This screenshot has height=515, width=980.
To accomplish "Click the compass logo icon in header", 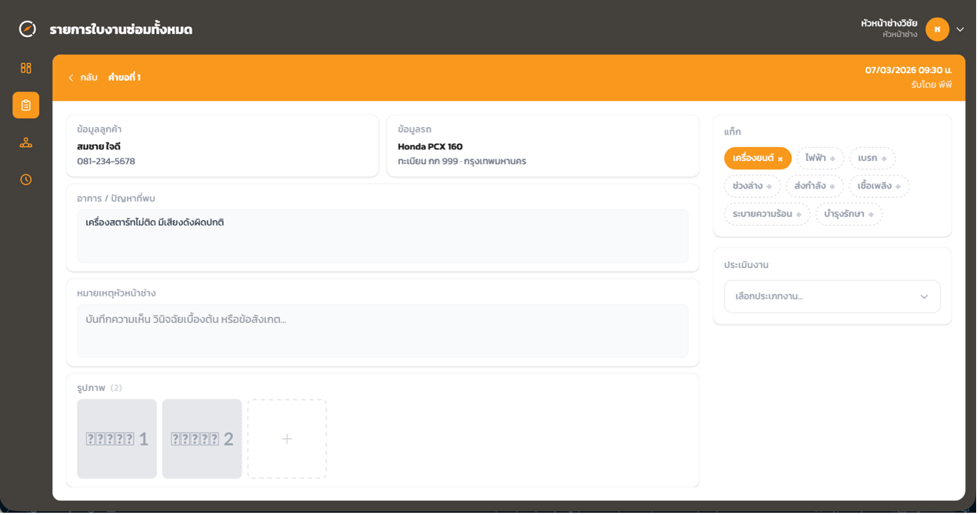I will click(x=28, y=29).
